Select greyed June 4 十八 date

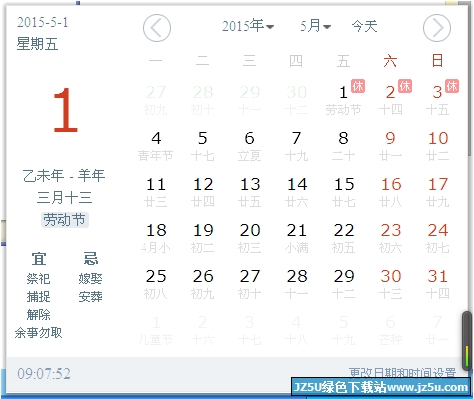tap(297, 330)
